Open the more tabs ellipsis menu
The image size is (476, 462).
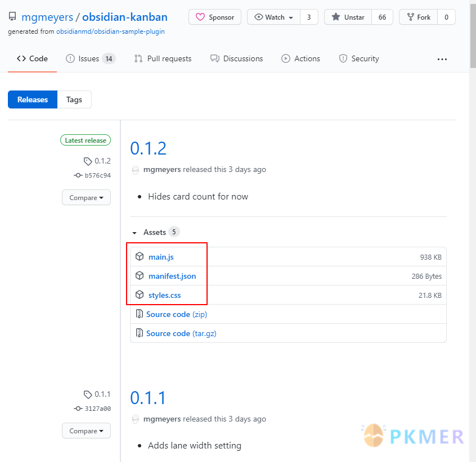(x=442, y=59)
